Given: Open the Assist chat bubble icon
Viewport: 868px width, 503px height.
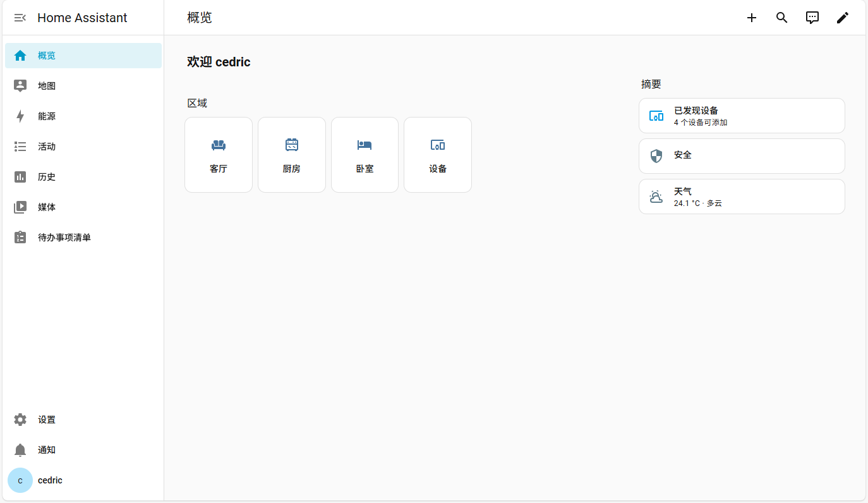Looking at the screenshot, I should click(x=812, y=18).
